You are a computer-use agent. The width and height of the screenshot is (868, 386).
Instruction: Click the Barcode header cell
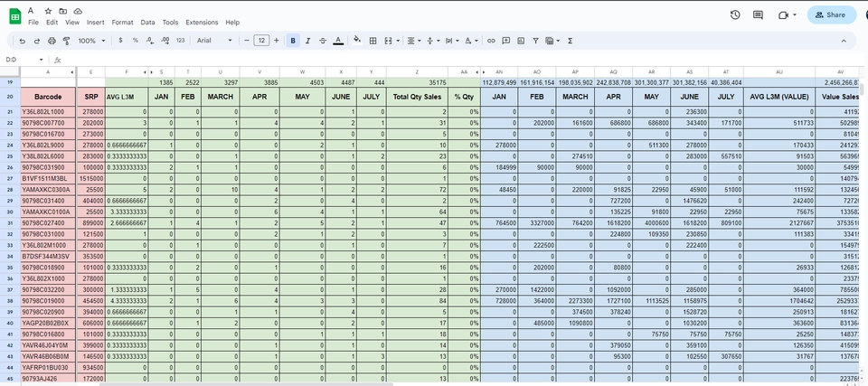click(48, 97)
